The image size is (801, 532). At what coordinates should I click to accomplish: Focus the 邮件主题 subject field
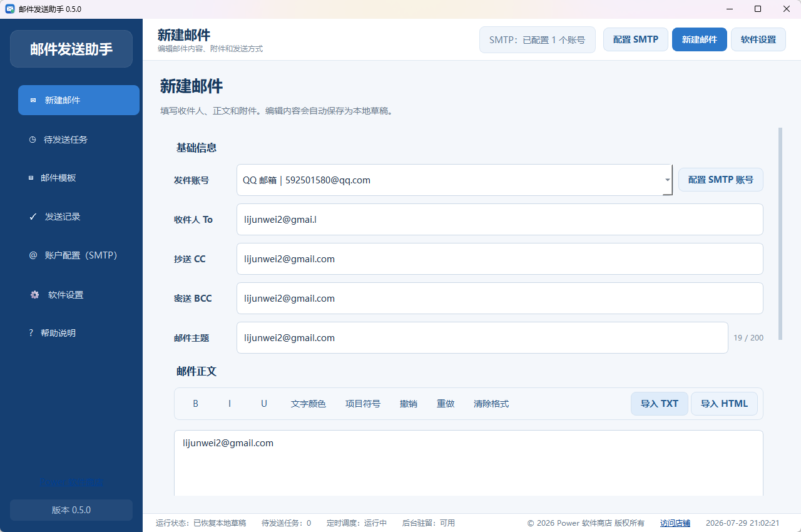pos(482,338)
